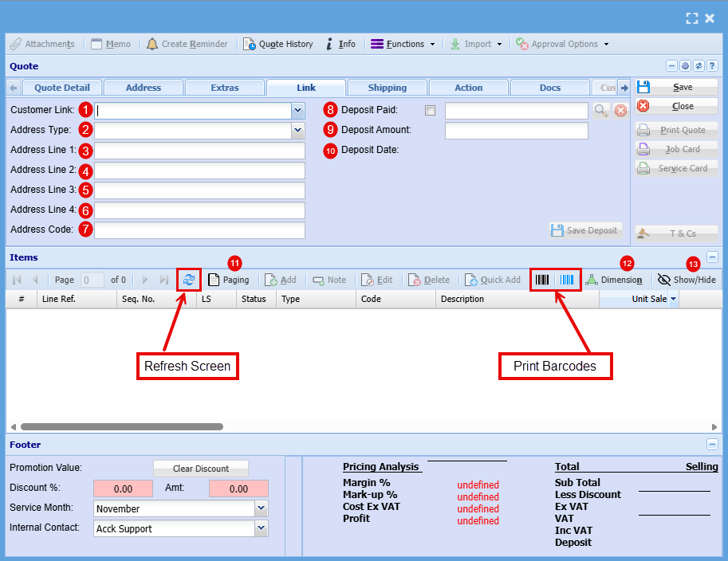This screenshot has width=728, height=561.
Task: Switch to the Address tab
Action: [144, 88]
